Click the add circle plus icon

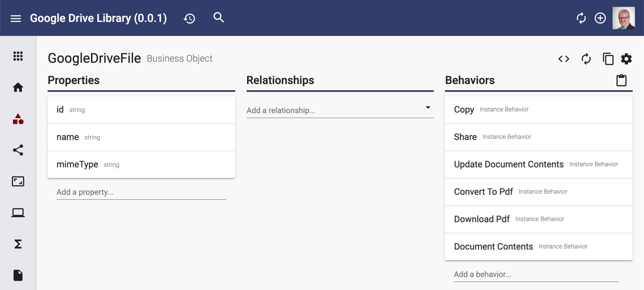click(x=600, y=18)
